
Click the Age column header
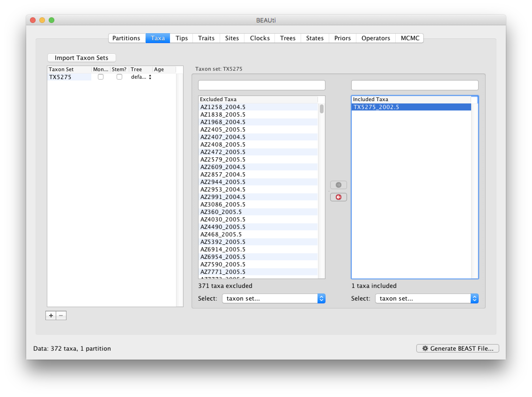click(x=164, y=70)
